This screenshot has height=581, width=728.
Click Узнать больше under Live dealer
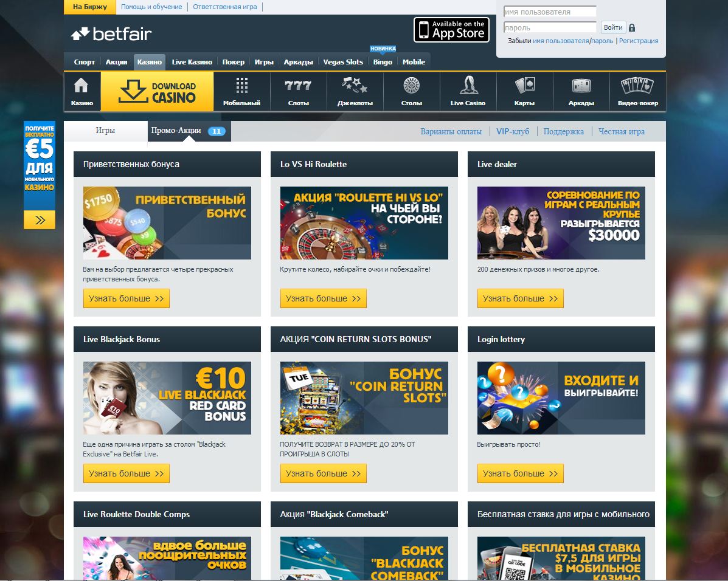pyautogui.click(x=521, y=298)
